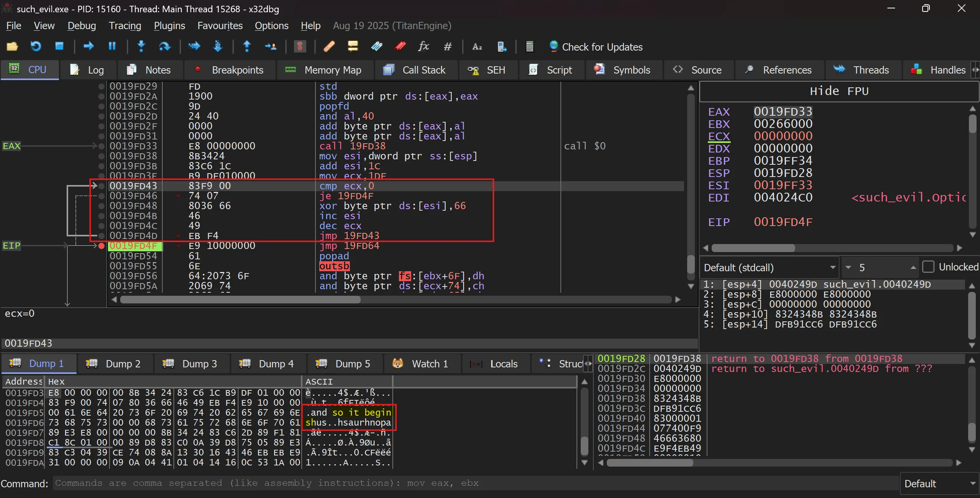The width and height of the screenshot is (980, 498).
Task: Click the Hide FPU button
Action: point(839,91)
